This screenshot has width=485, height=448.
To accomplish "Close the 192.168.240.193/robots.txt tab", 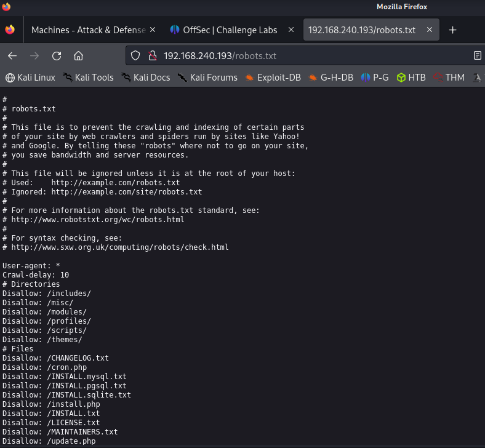I will 430,30.
